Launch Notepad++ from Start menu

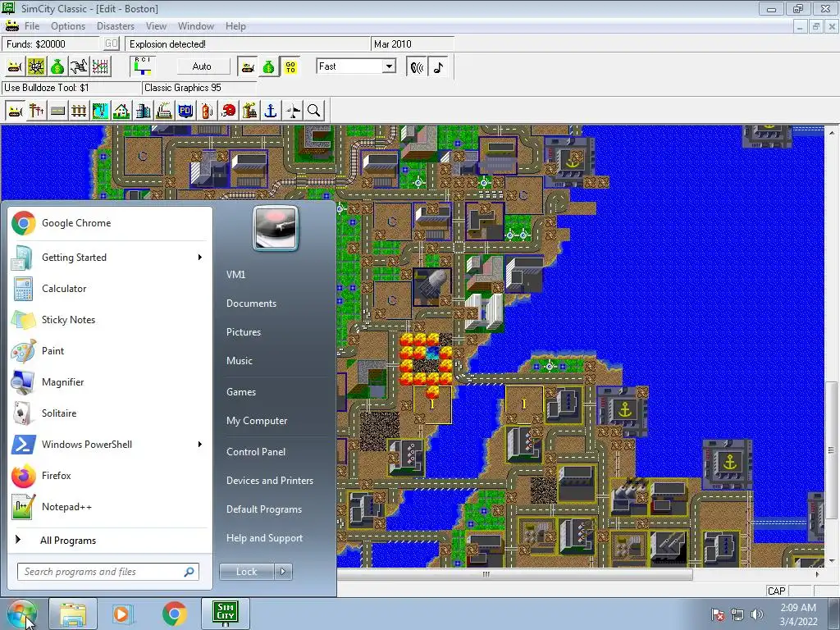[110, 507]
